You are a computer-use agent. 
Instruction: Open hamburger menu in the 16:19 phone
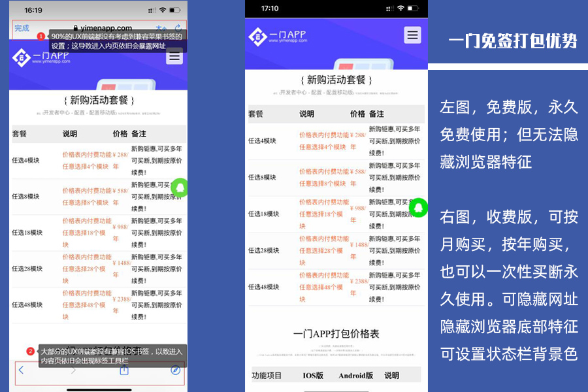(174, 56)
